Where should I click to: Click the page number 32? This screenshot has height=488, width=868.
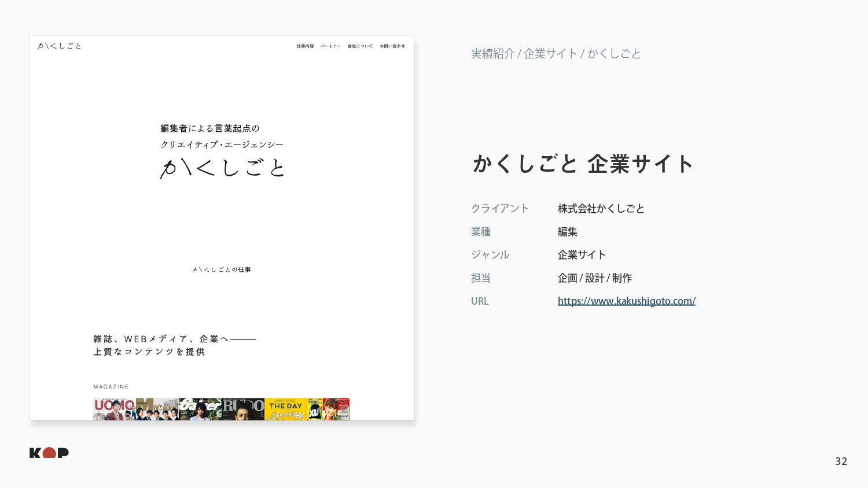[841, 461]
